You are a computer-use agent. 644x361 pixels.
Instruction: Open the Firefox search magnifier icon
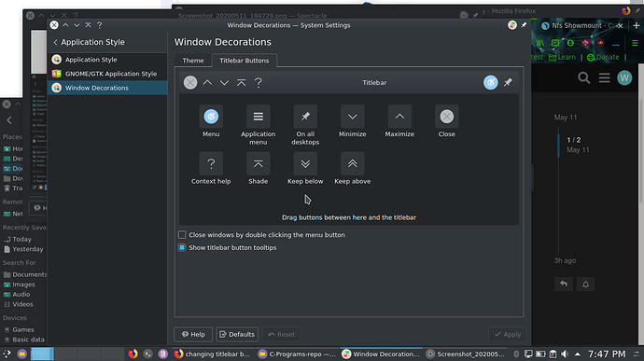pyautogui.click(x=583, y=77)
